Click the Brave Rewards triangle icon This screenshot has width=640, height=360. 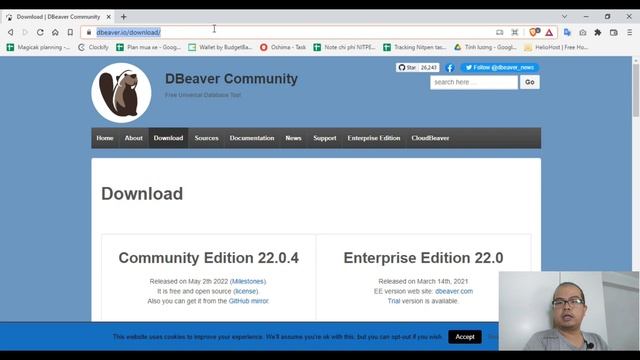click(x=549, y=32)
